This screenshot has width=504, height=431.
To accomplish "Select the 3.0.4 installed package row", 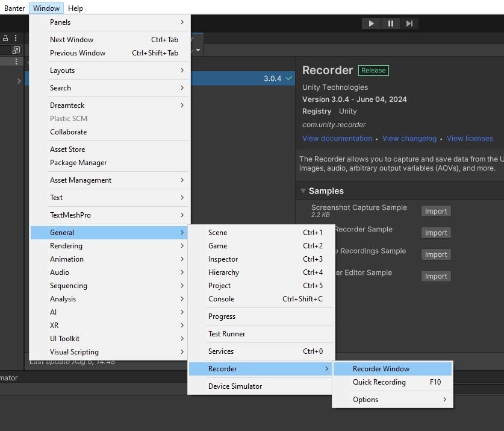I will click(x=243, y=78).
